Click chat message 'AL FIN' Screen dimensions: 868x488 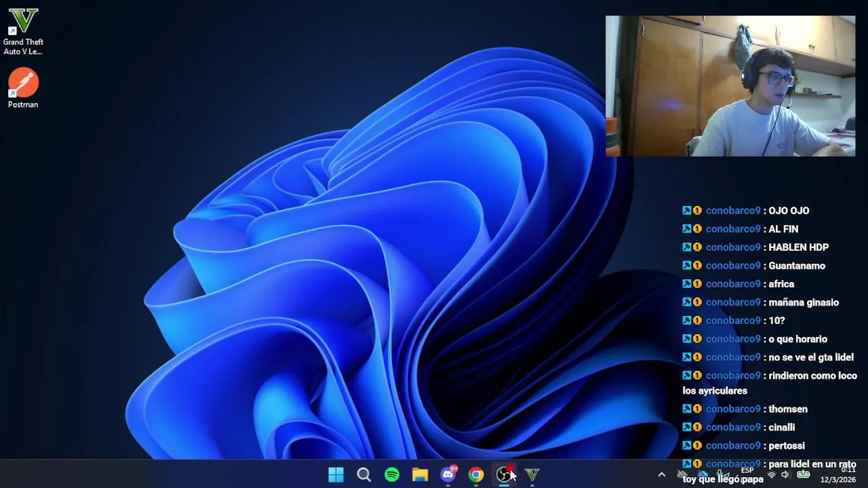pos(783,229)
